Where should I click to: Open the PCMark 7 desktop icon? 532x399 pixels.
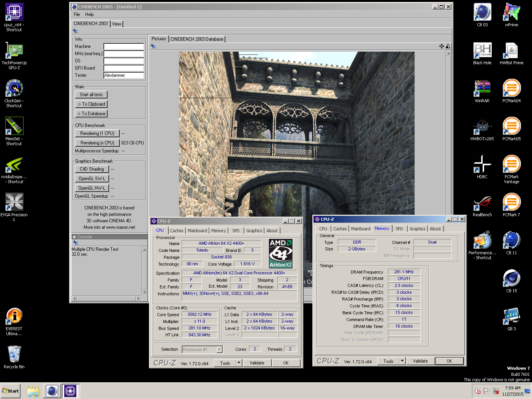pos(511,205)
